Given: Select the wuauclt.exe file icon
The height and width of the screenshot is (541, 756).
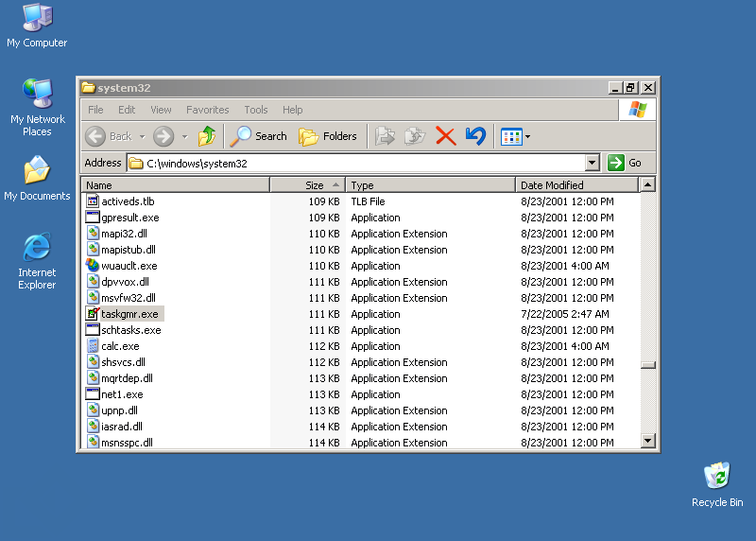Looking at the screenshot, I should coord(93,266).
